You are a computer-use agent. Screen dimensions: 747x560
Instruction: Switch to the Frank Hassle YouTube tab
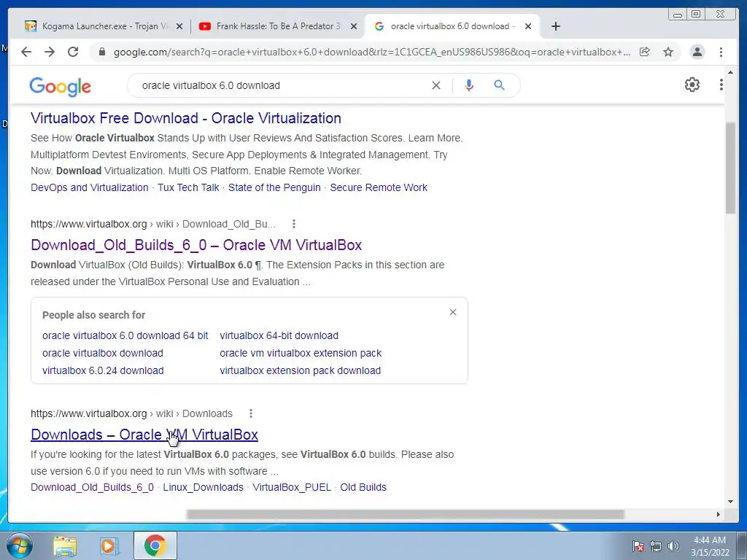278,26
